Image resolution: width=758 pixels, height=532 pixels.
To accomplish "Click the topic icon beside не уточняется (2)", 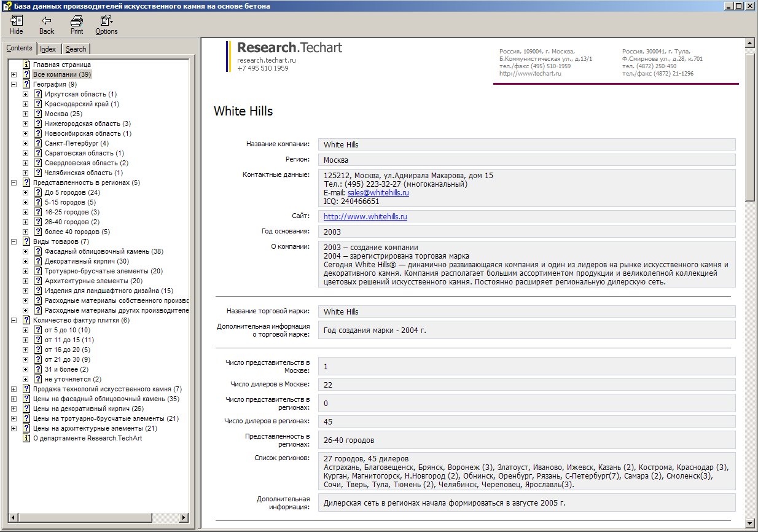I will pos(38,379).
